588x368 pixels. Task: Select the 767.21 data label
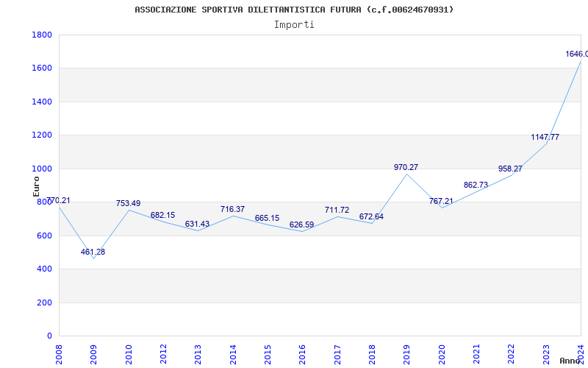click(x=441, y=201)
